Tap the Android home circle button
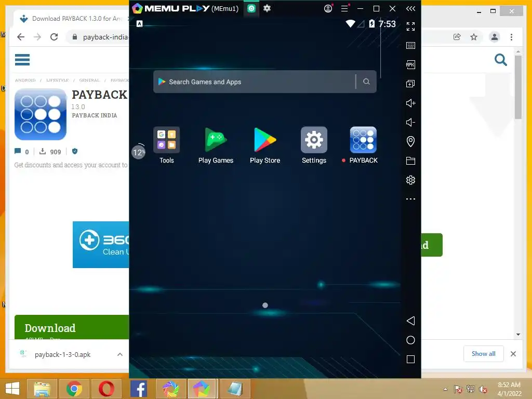532x399 pixels. (x=410, y=340)
